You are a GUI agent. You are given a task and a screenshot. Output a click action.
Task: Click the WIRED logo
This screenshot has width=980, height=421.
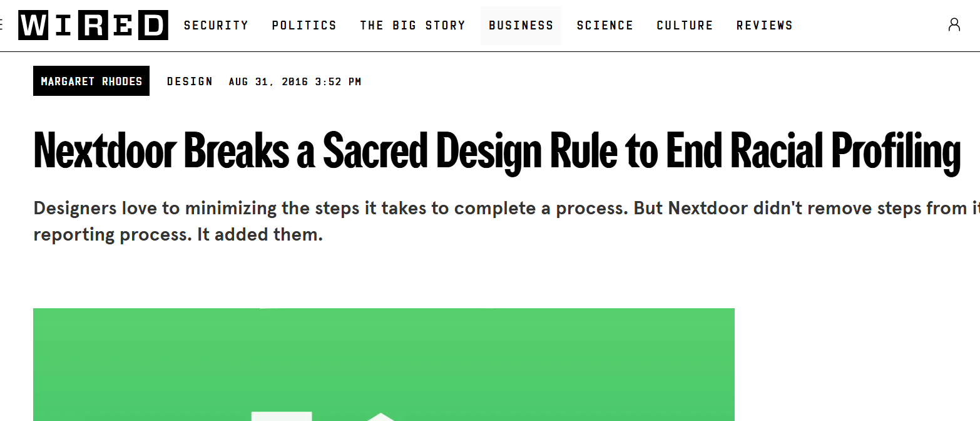click(93, 25)
